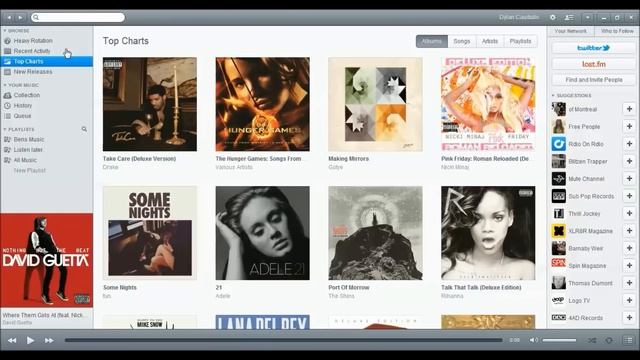Follow XLR8R Magazine with plus button

coord(629,231)
